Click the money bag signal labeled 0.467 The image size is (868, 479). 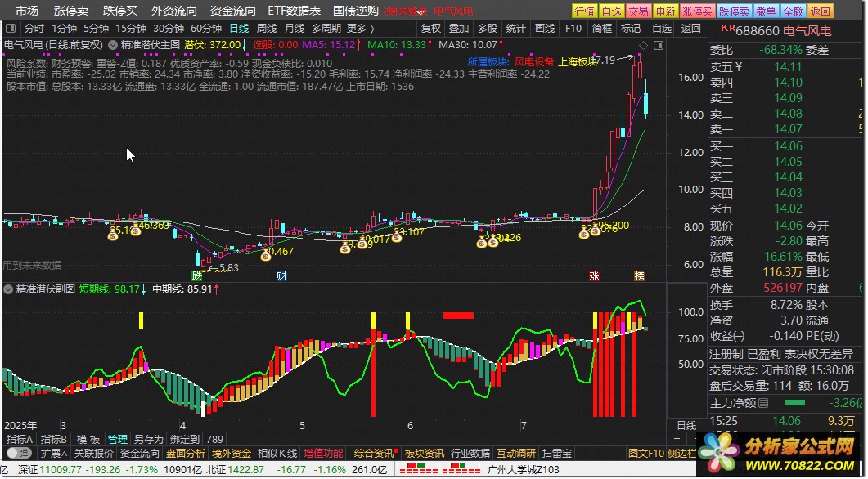click(266, 254)
